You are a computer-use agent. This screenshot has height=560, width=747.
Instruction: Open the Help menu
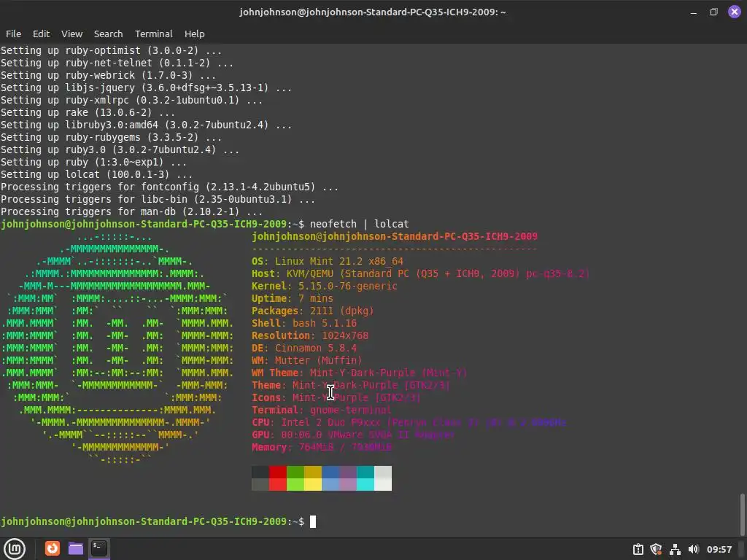(x=194, y=34)
